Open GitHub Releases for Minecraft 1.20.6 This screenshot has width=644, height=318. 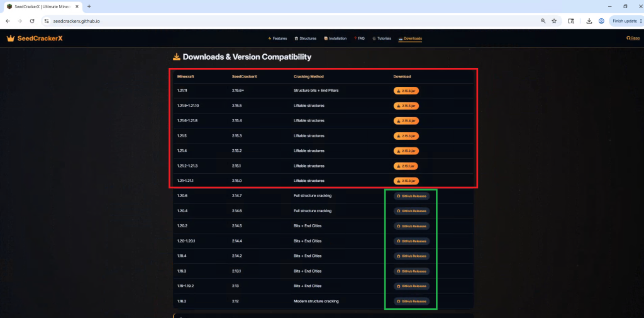click(411, 196)
